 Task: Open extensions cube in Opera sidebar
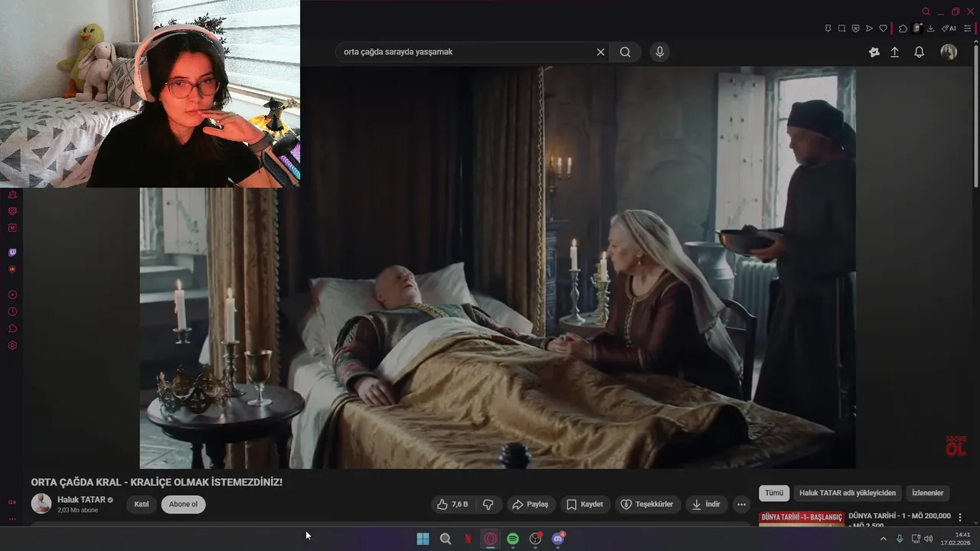(12, 328)
